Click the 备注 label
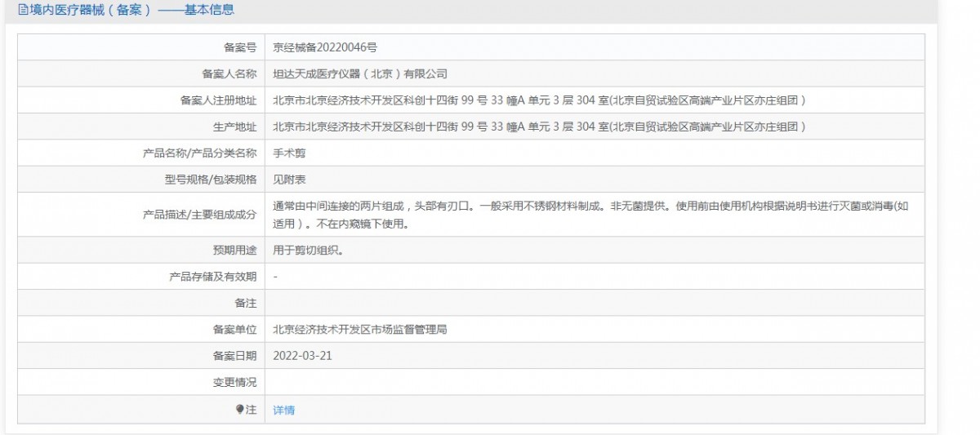 tap(246, 303)
